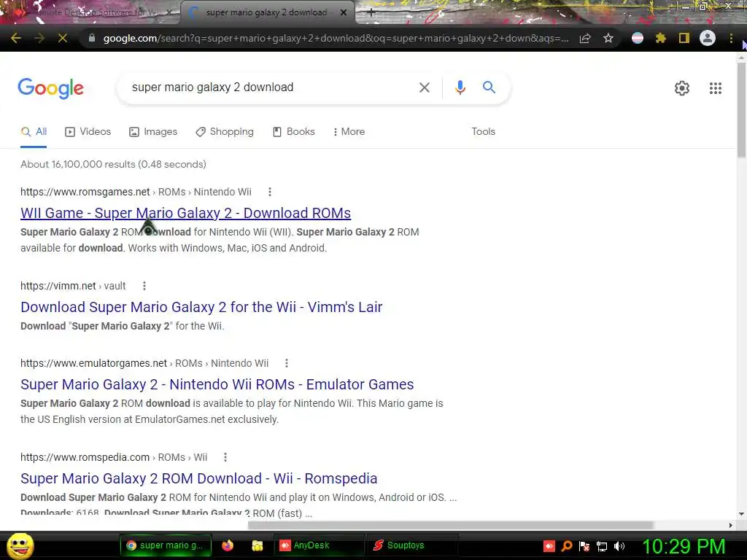Open site info via the padlock icon

(92, 38)
